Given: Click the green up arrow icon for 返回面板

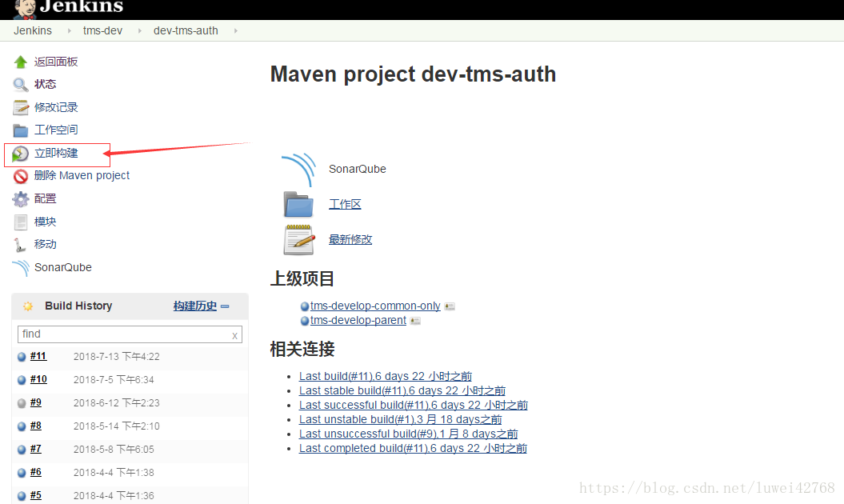Looking at the screenshot, I should (x=21, y=62).
